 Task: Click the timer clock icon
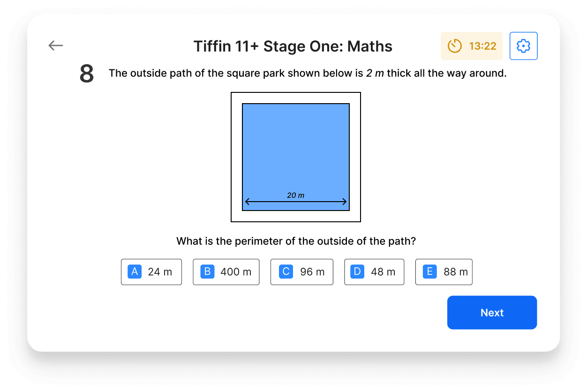pyautogui.click(x=454, y=46)
